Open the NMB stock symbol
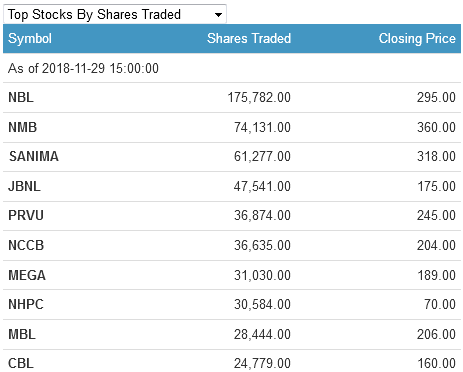This screenshot has width=463, height=372. [23, 127]
